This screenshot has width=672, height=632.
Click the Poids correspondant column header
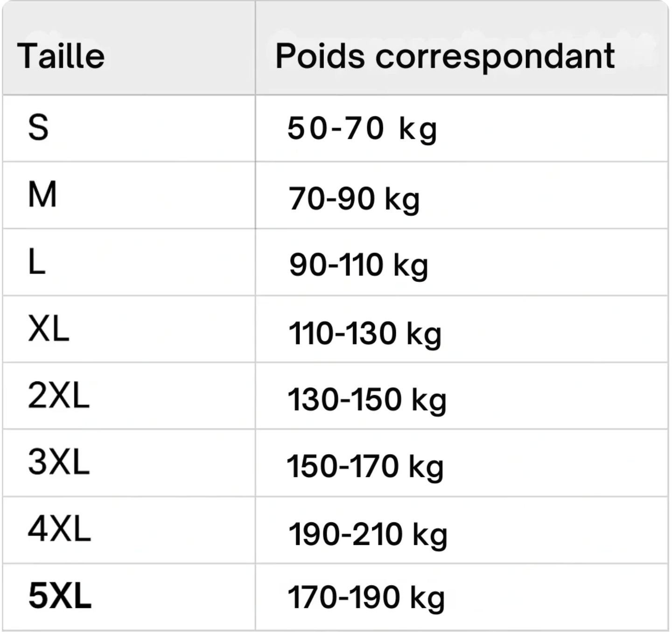pyautogui.click(x=444, y=56)
